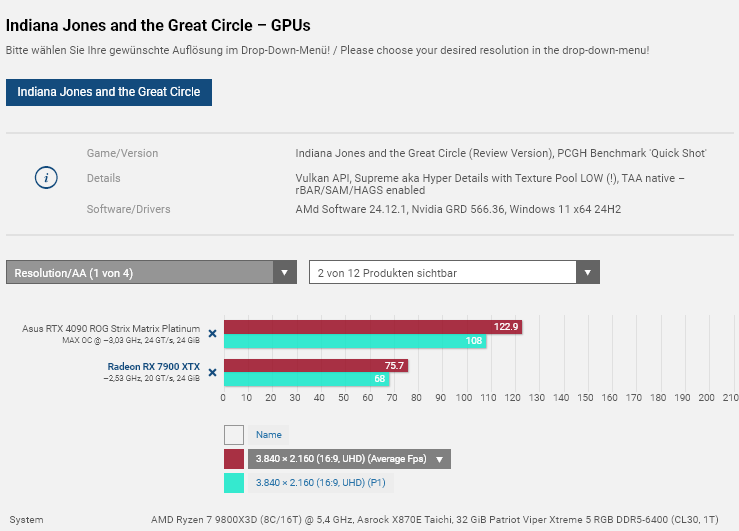Open the Resolution/AA (1 von 4) dropdown

point(140,272)
